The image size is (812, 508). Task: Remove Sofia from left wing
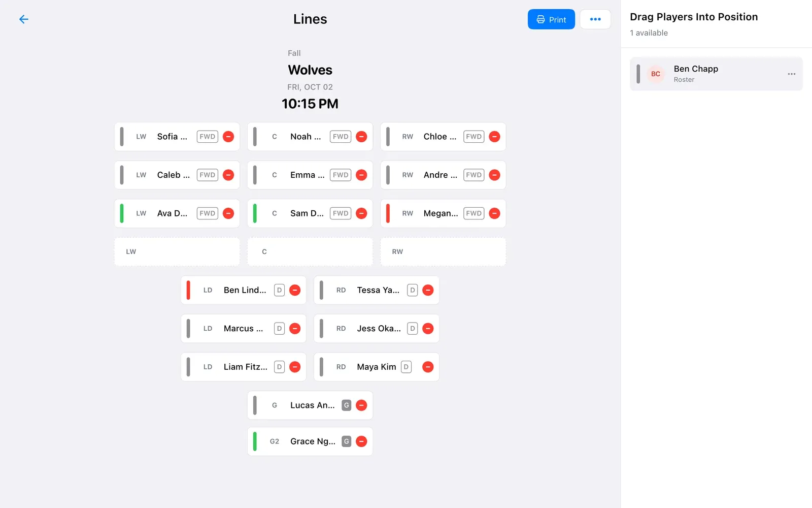click(x=228, y=137)
